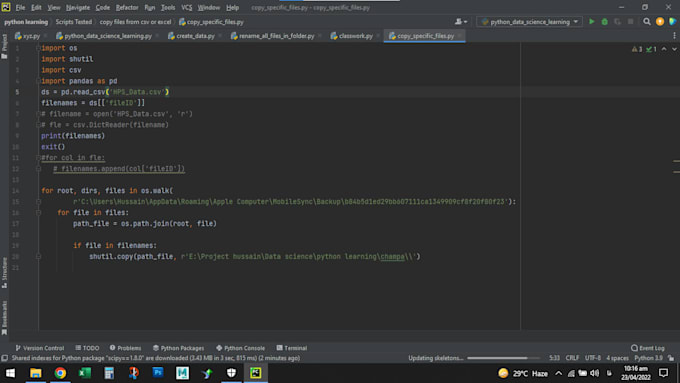Open the Bookmarks tool window sidebar
Screen dimensions: 680x383
pos(4,318)
